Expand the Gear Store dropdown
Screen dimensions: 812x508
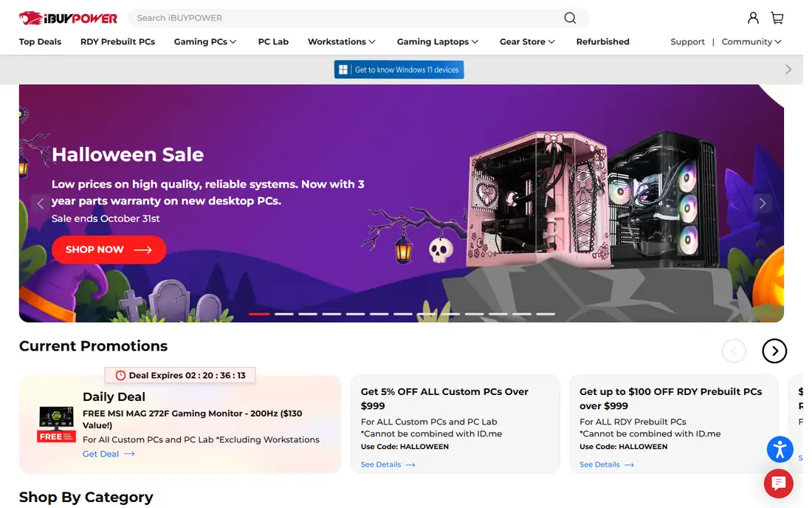527,41
